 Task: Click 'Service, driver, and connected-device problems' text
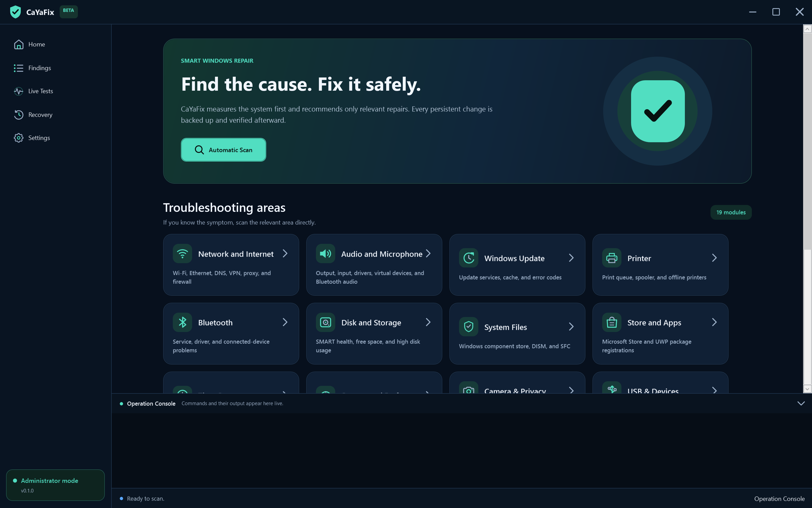click(x=221, y=346)
